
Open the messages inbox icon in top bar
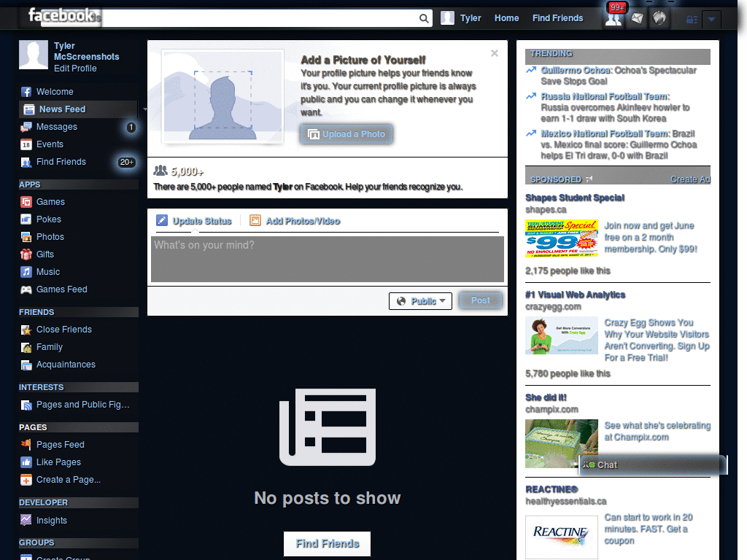click(x=637, y=18)
